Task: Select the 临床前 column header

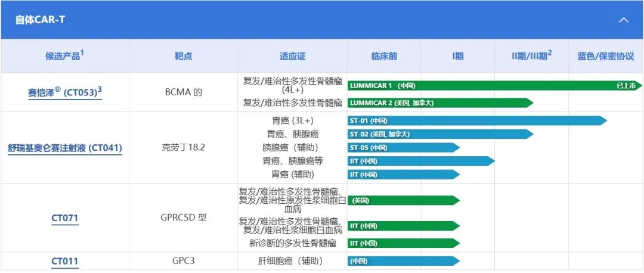Action: (x=384, y=56)
